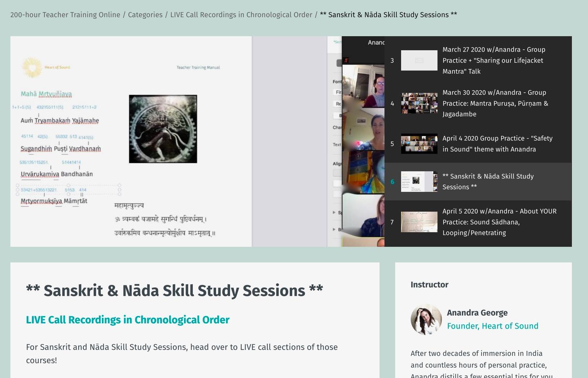Open the March 27 2020 Lifejacket Mantra Talk title
Viewport: 588px width, 378px height.
pos(494,60)
